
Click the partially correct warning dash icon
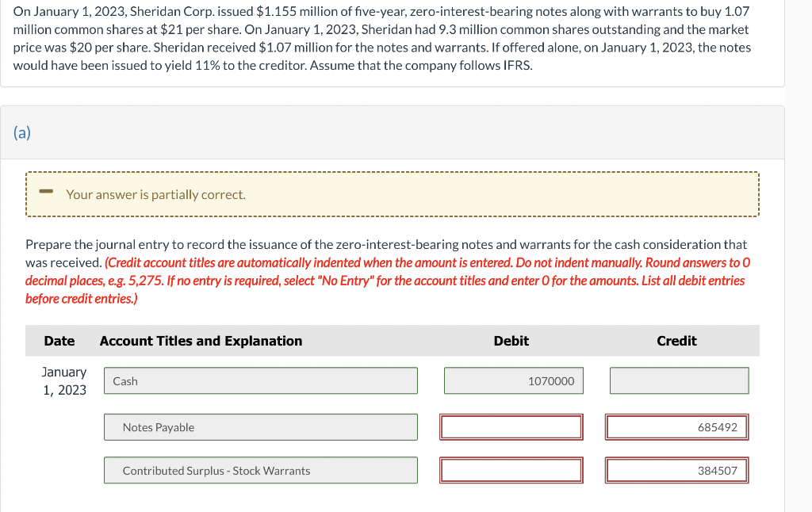46,193
